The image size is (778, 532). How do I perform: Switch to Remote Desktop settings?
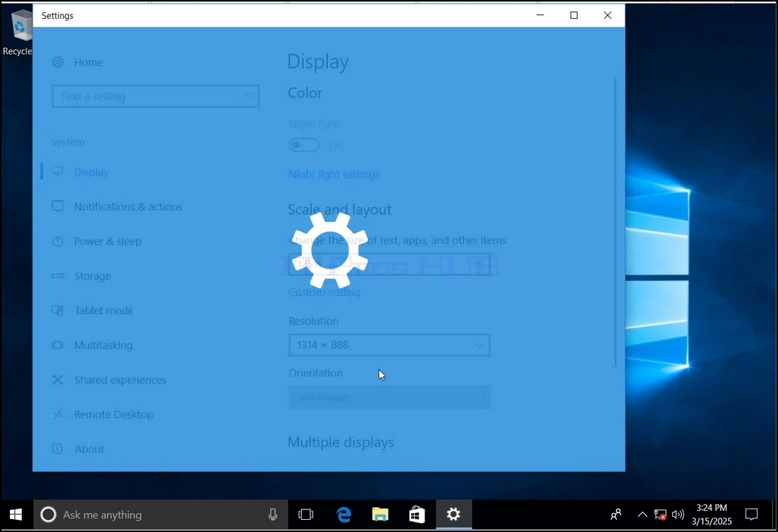coord(114,415)
